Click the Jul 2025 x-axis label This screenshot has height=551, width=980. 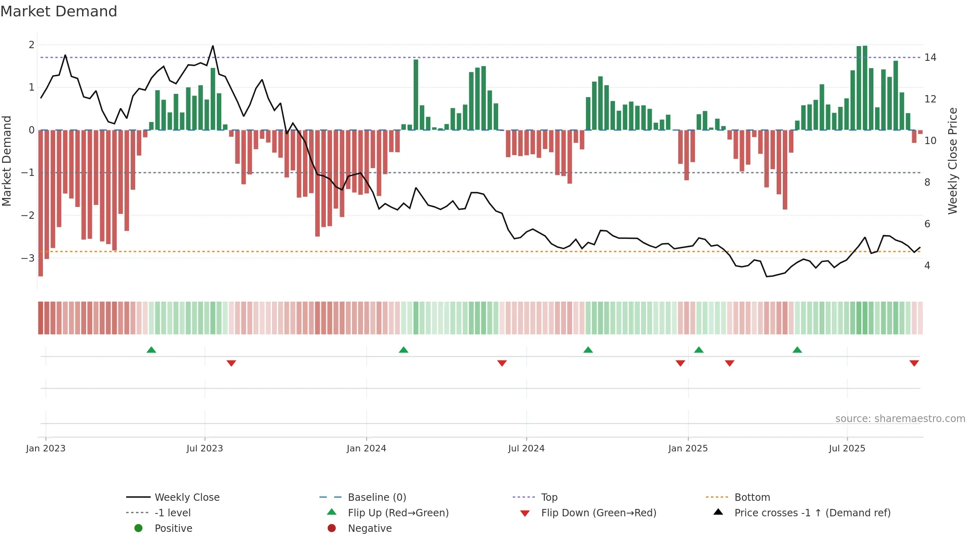click(847, 448)
